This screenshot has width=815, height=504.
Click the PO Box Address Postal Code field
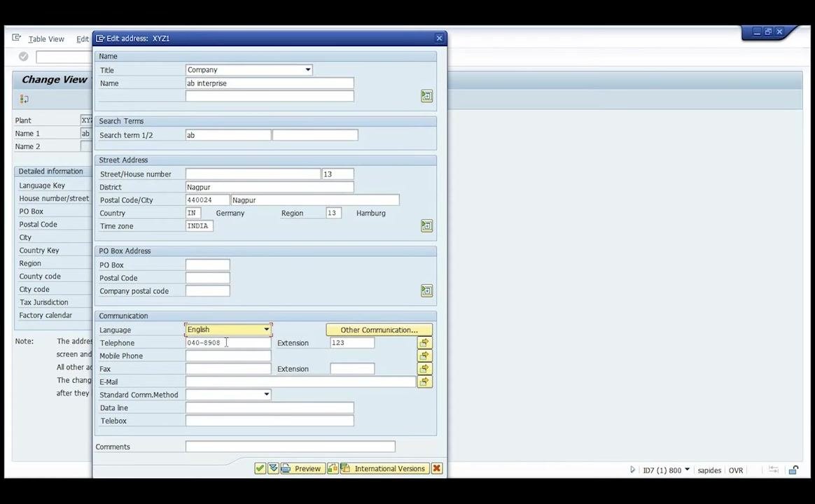coord(207,278)
